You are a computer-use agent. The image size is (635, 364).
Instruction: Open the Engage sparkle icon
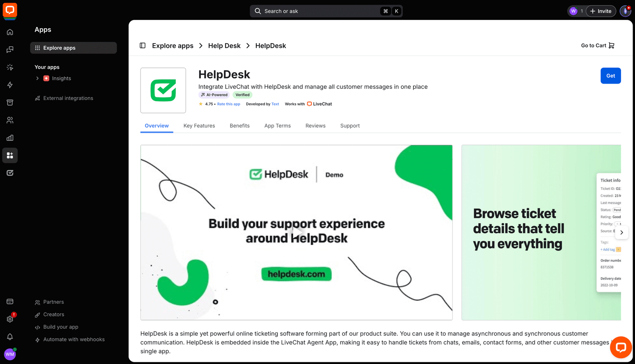pyautogui.click(x=10, y=67)
